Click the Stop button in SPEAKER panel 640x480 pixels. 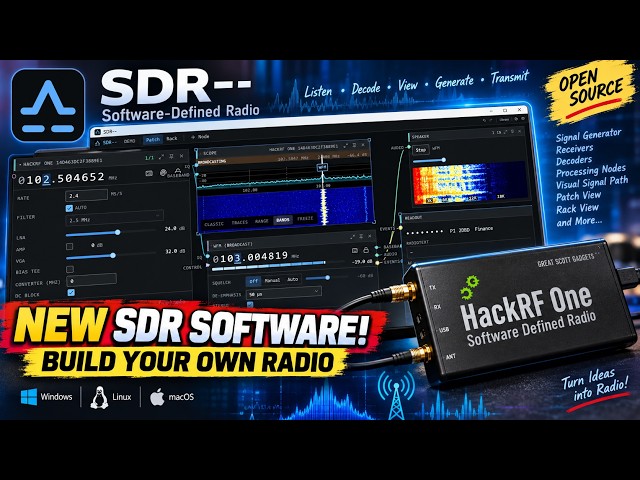point(421,150)
